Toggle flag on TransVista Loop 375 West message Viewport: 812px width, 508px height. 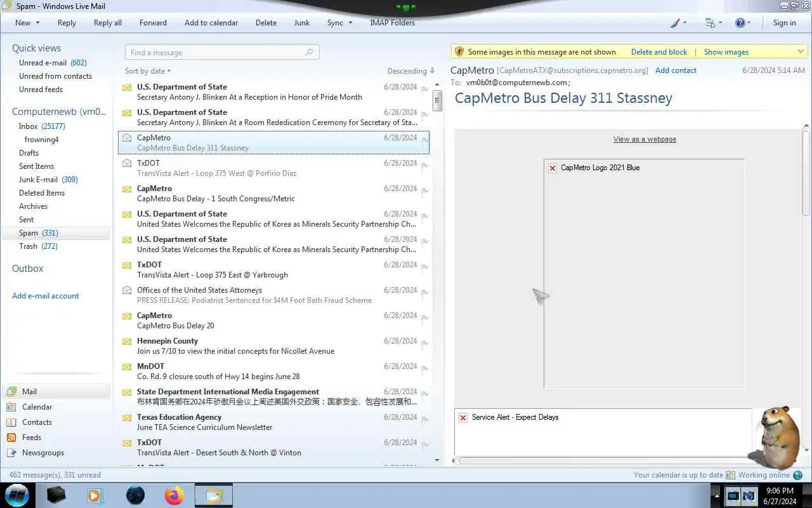coord(424,166)
